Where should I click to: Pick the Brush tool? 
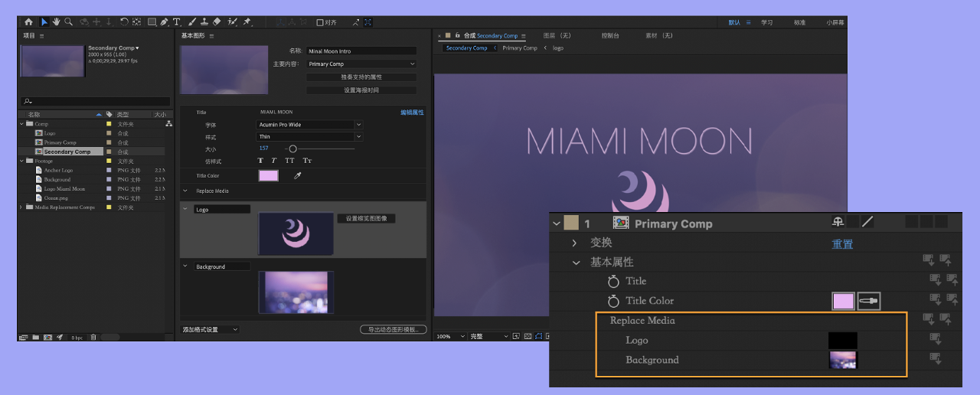coord(192,22)
